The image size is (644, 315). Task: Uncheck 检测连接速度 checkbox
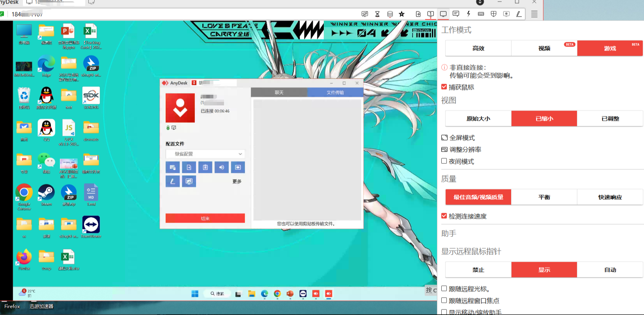pyautogui.click(x=444, y=216)
